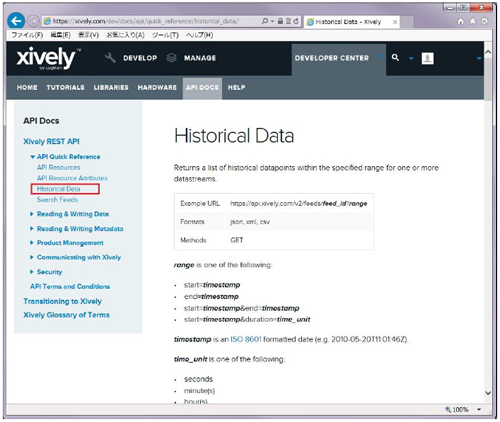Open the 編集(E) menu

tap(60, 35)
